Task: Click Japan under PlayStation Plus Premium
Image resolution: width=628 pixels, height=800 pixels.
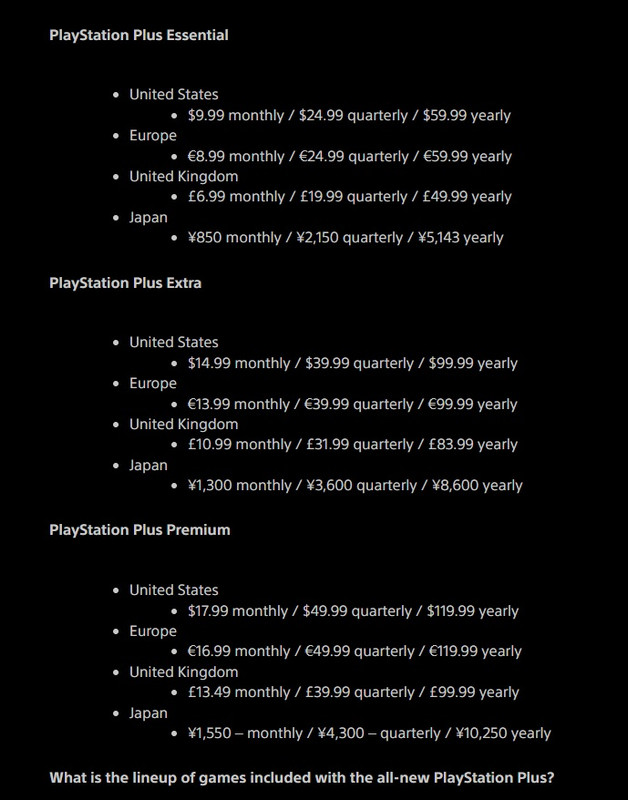Action: [148, 713]
